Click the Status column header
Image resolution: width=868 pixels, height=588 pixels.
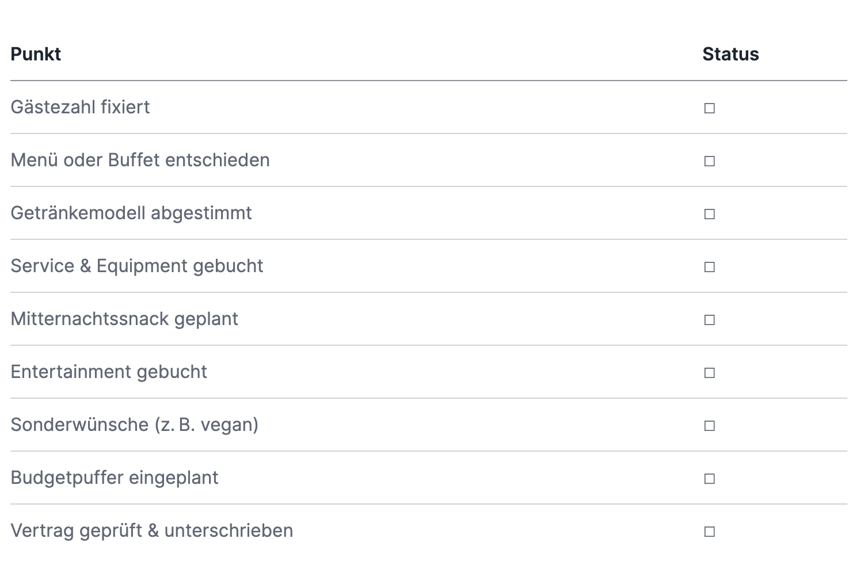(730, 54)
